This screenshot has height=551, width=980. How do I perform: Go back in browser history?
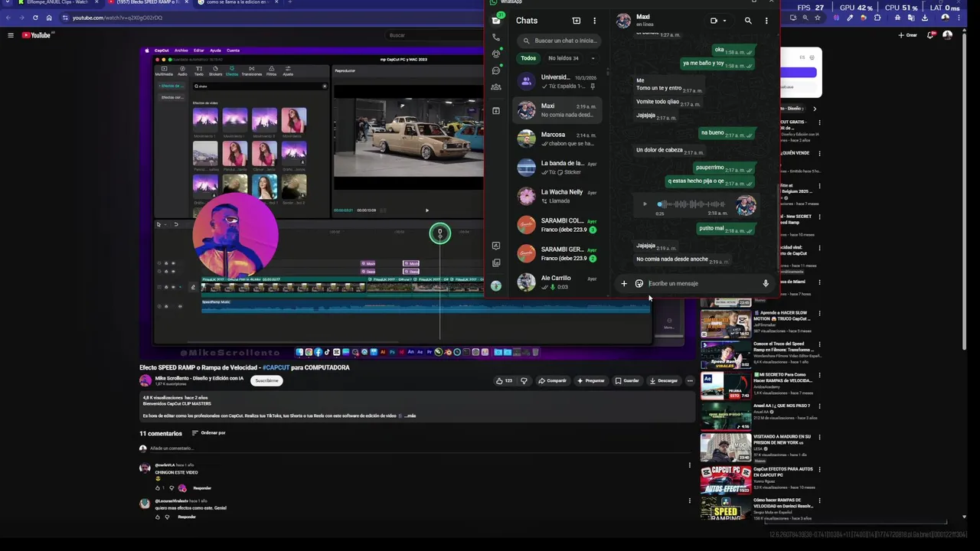(8, 18)
